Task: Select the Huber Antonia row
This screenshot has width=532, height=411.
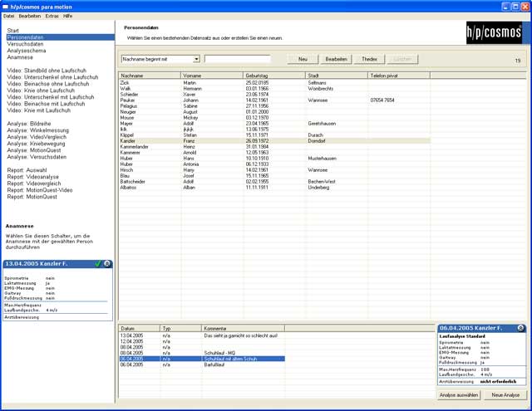Action: (x=274, y=164)
